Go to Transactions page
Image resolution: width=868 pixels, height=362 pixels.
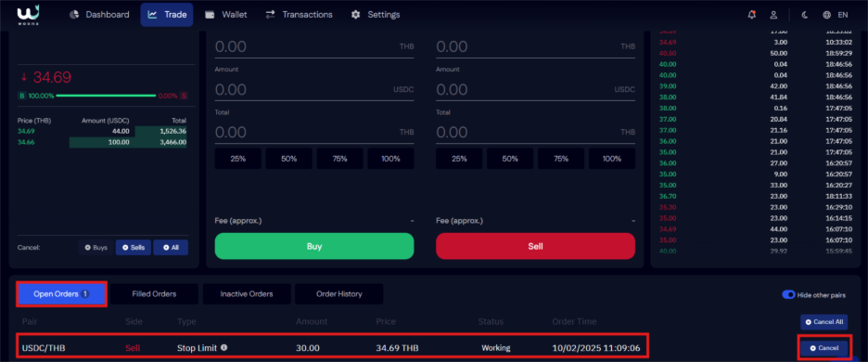299,15
